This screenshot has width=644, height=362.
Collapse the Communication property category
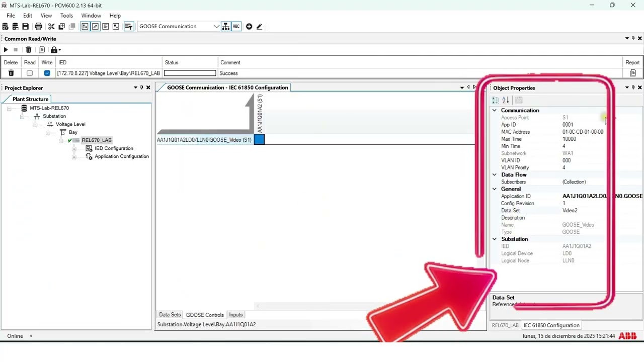[495, 111]
